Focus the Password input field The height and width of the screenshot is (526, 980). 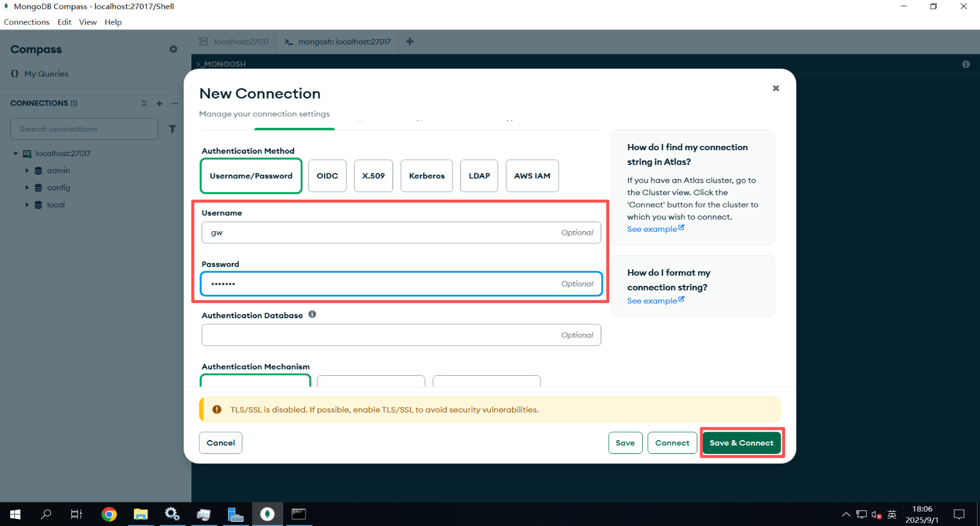tap(401, 284)
